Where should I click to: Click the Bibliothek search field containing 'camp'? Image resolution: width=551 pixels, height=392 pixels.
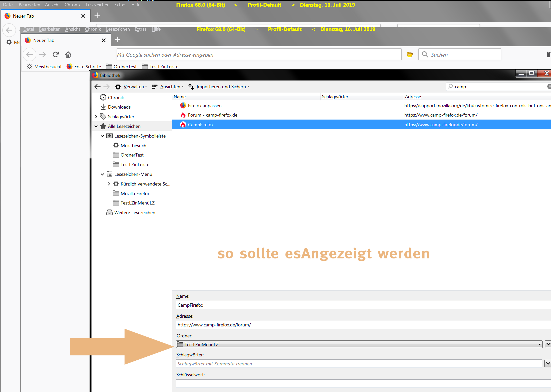499,87
